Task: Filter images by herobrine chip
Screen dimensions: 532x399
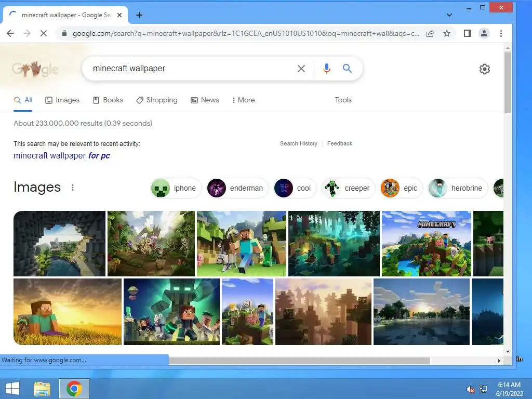Action: [458, 188]
